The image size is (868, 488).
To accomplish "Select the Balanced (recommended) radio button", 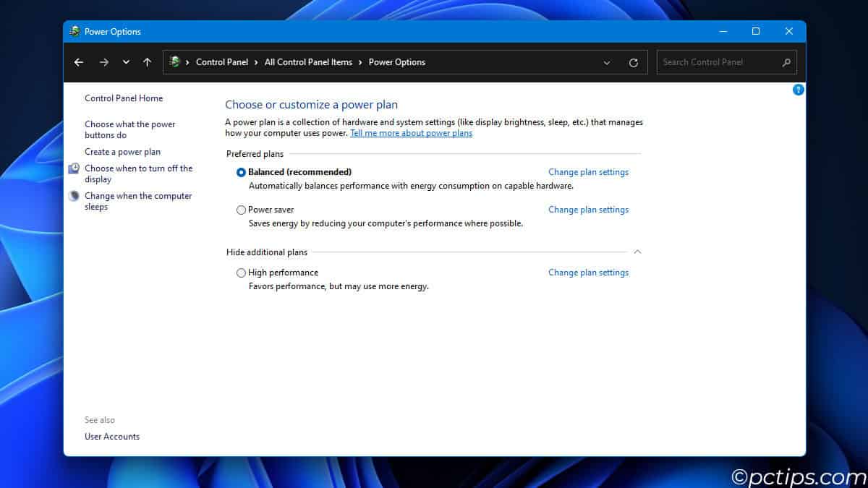I will 241,172.
